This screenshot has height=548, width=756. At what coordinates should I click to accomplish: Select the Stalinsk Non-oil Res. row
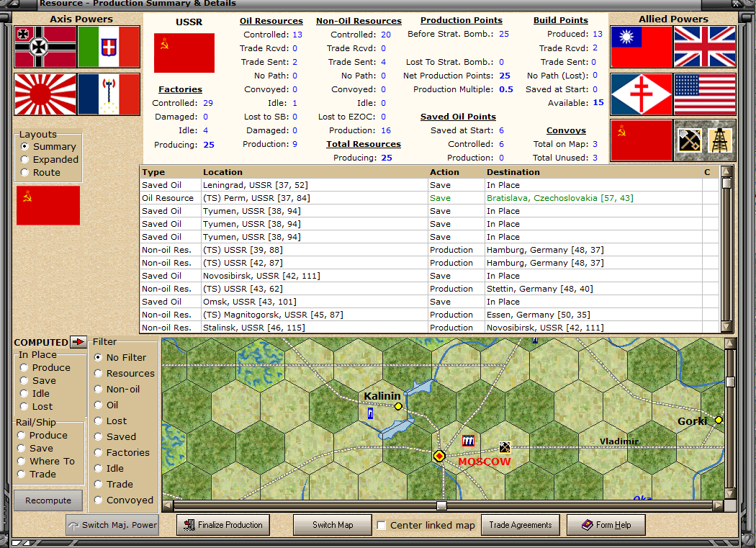coord(430,328)
